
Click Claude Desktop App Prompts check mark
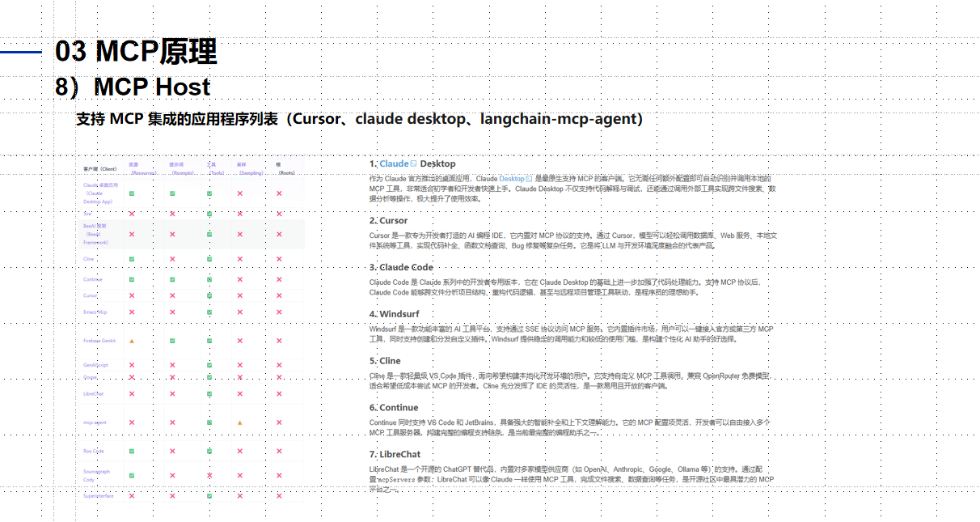[x=172, y=193]
